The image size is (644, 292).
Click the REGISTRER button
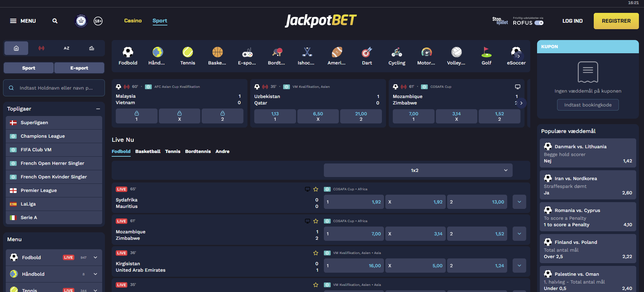pyautogui.click(x=616, y=21)
